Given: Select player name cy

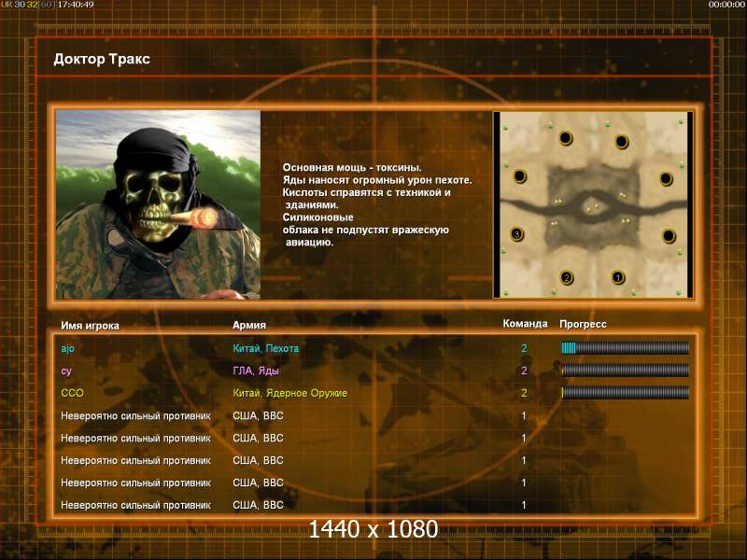Looking at the screenshot, I should [x=65, y=371].
